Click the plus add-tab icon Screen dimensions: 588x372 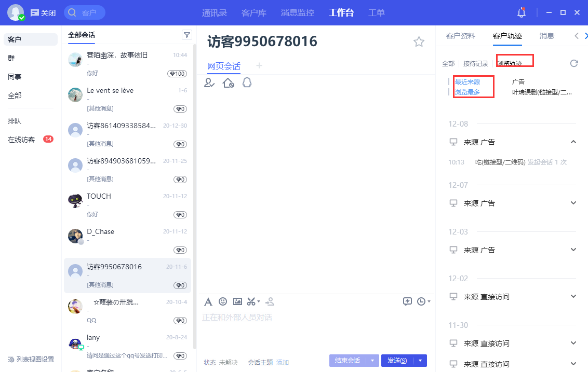tap(259, 65)
